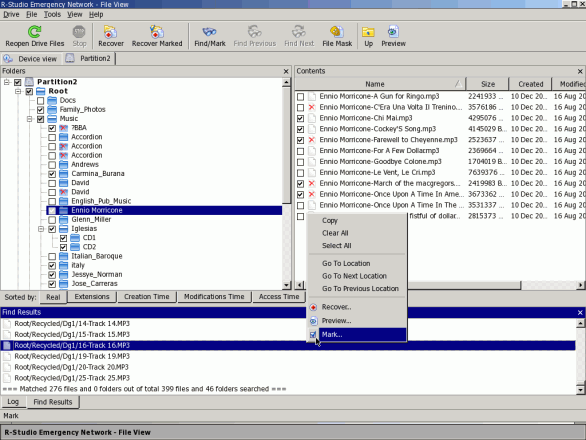The image size is (586, 440).
Task: Uncheck Cockey'S Song.mp3 checkbox
Action: pos(300,129)
